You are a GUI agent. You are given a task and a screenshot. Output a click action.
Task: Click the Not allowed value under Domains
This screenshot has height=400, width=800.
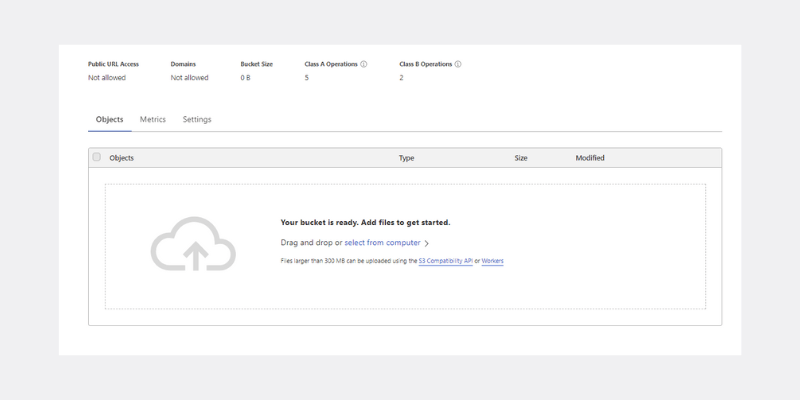(189, 78)
